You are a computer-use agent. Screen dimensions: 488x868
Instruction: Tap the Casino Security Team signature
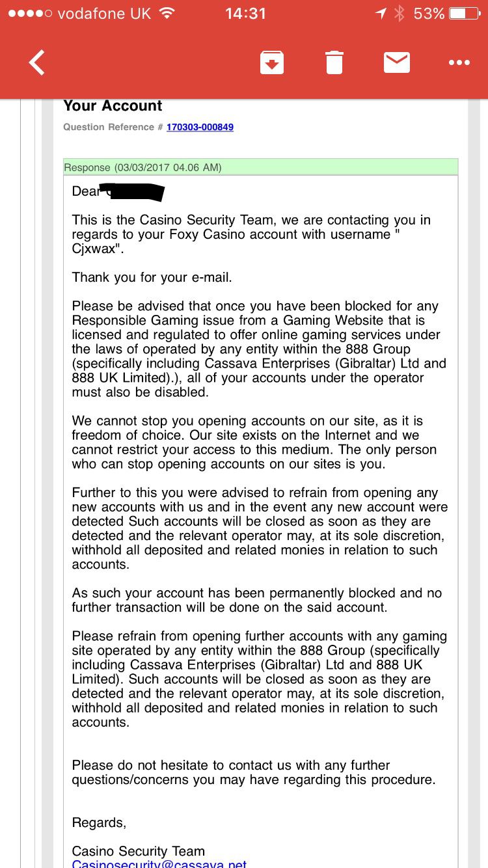(139, 851)
